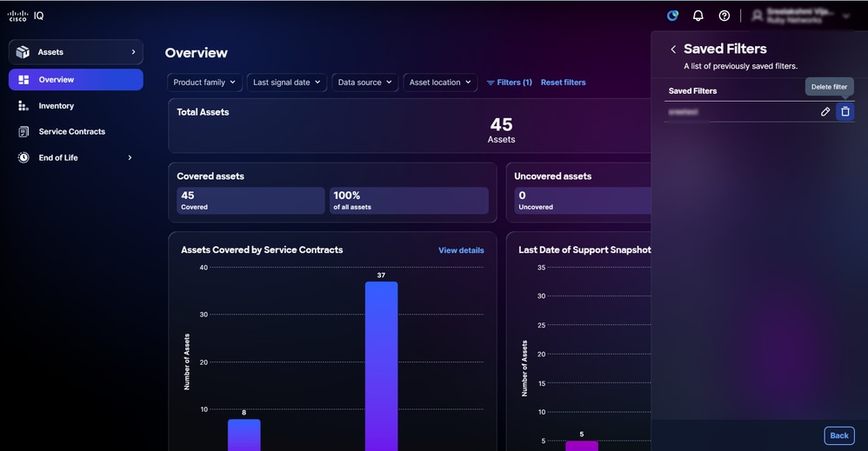This screenshot has height=451, width=868.
Task: Click the chart bar labeled 8
Action: coord(244,435)
